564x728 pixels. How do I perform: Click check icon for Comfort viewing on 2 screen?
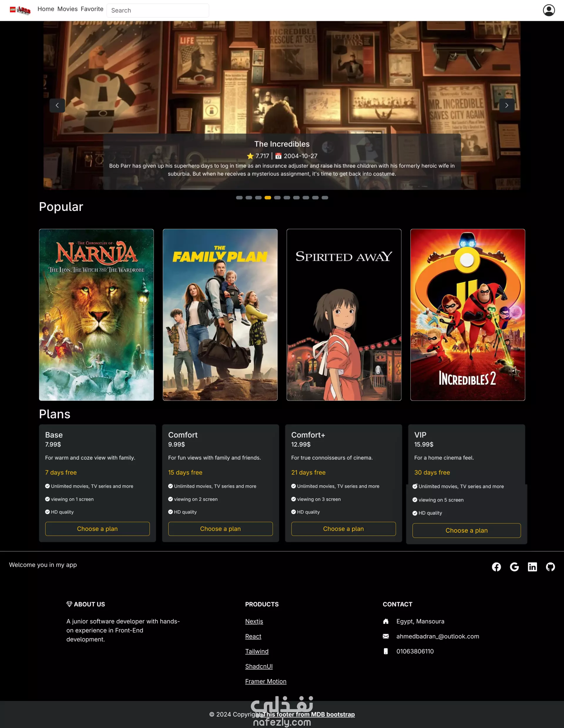tap(170, 499)
